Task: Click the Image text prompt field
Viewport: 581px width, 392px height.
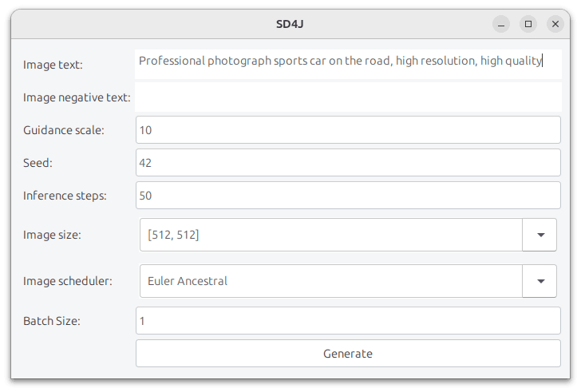Action: point(348,61)
